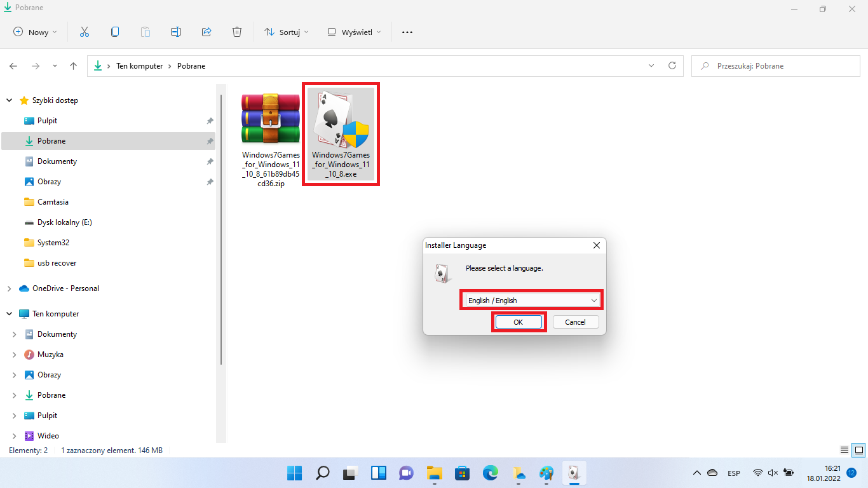Image resolution: width=868 pixels, height=488 pixels.
Task: Open the Paint app on taskbar
Action: [x=546, y=473]
